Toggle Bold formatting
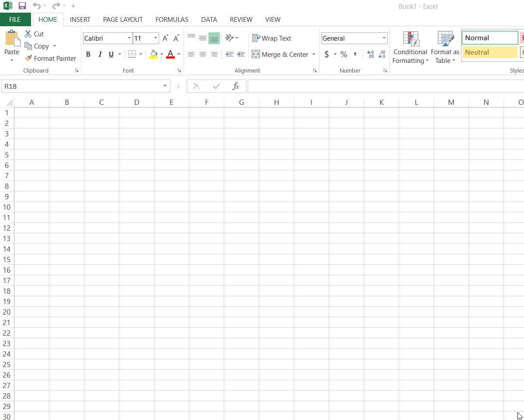524x420 pixels. pyautogui.click(x=88, y=54)
